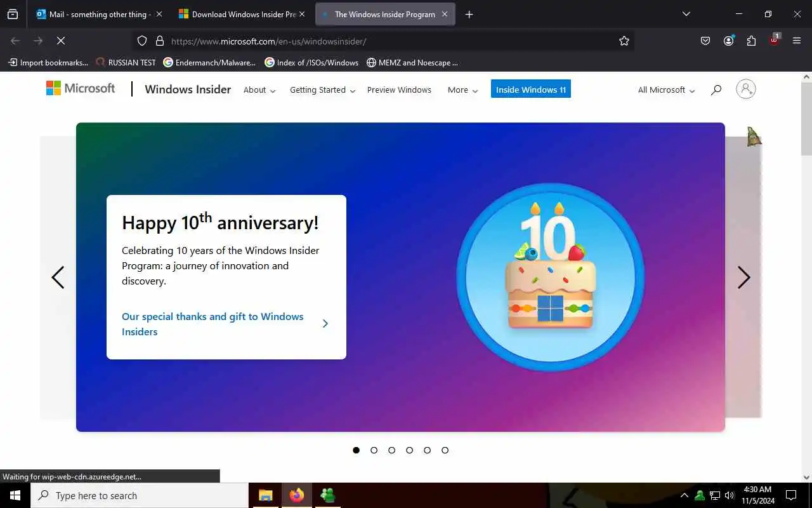Viewport: 812px width, 508px height.
Task: List all tabs dropdown arrow
Action: 686,14
